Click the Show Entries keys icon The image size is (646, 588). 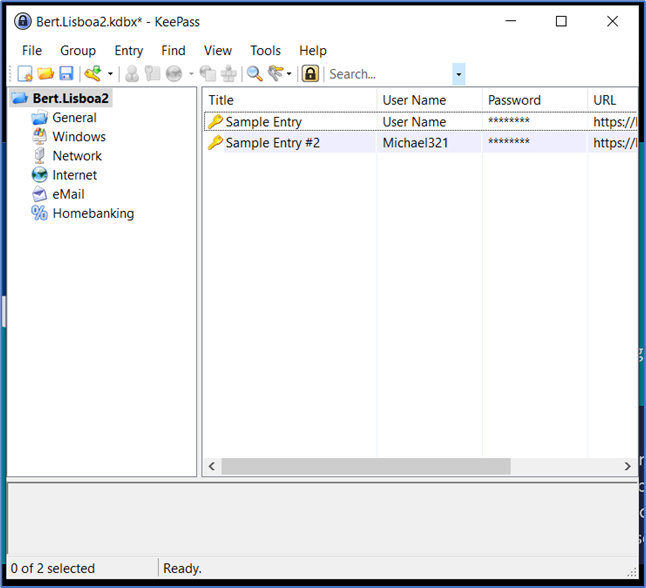tap(276, 74)
